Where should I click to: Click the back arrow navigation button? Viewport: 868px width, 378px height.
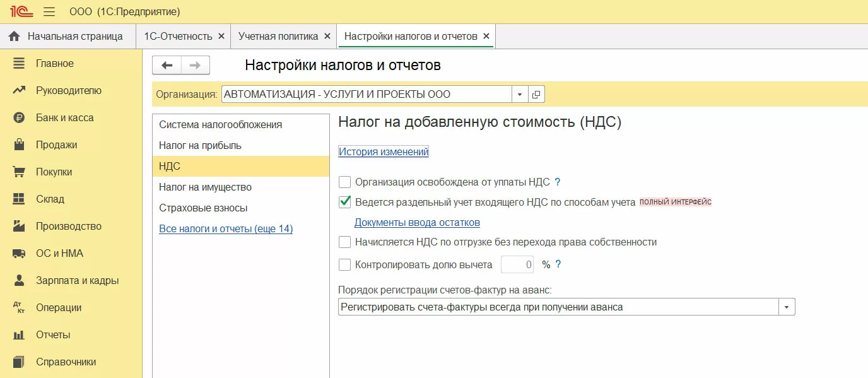point(167,65)
